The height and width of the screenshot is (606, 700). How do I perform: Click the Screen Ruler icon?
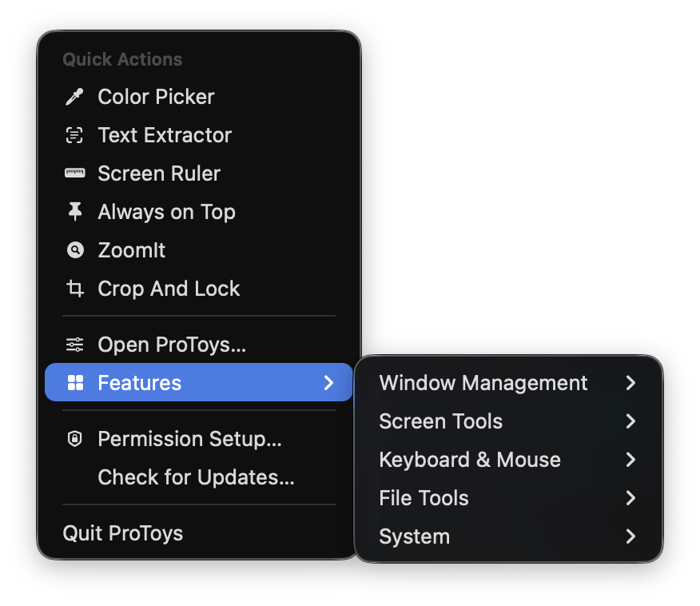pos(74,173)
